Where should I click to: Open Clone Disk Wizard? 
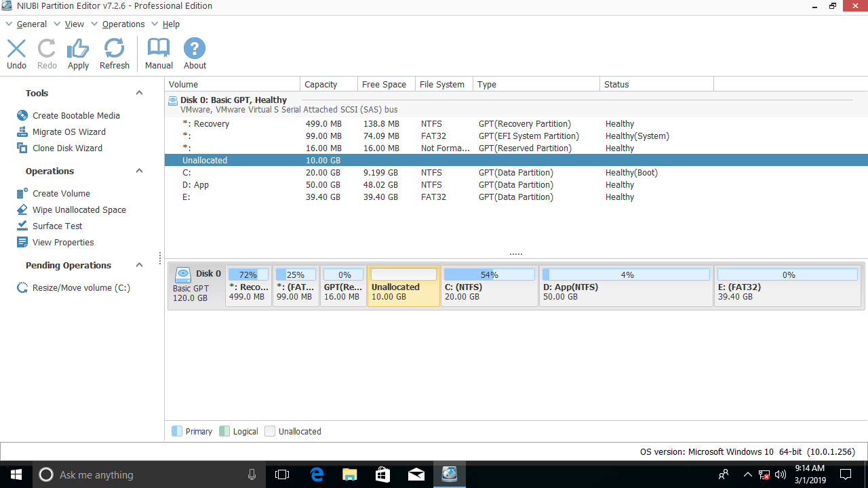(x=67, y=148)
